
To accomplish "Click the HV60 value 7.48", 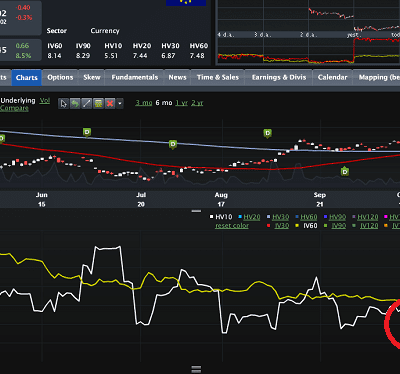I will [197, 56].
